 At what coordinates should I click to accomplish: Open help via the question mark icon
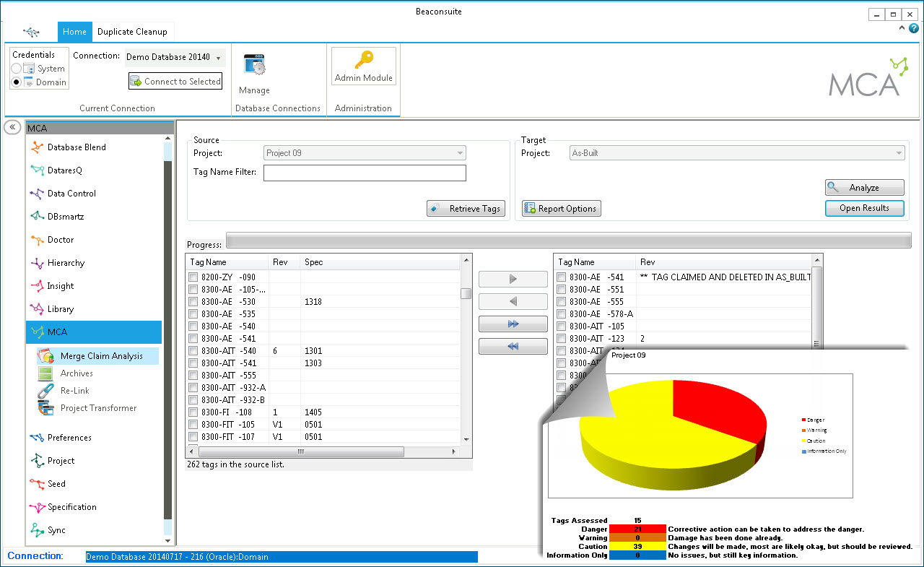coord(914,28)
